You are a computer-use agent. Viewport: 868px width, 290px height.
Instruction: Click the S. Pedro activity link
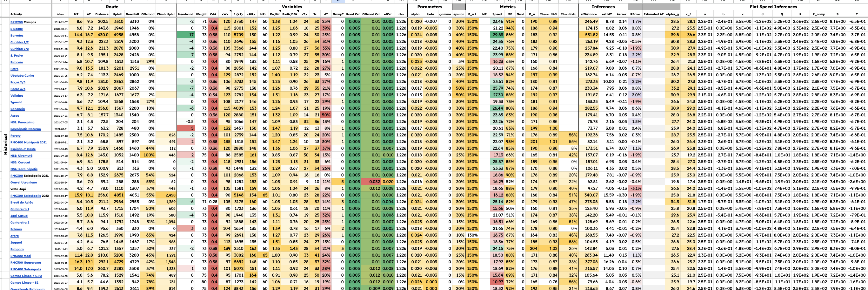(17, 55)
